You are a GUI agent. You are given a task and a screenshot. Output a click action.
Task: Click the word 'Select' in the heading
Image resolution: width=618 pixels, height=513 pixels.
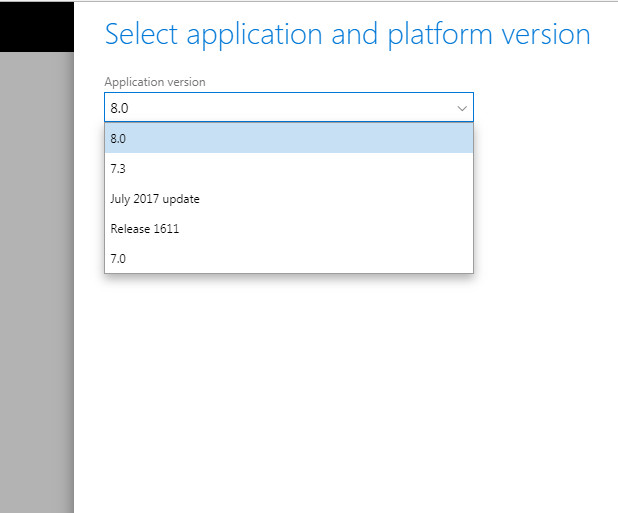pos(139,35)
